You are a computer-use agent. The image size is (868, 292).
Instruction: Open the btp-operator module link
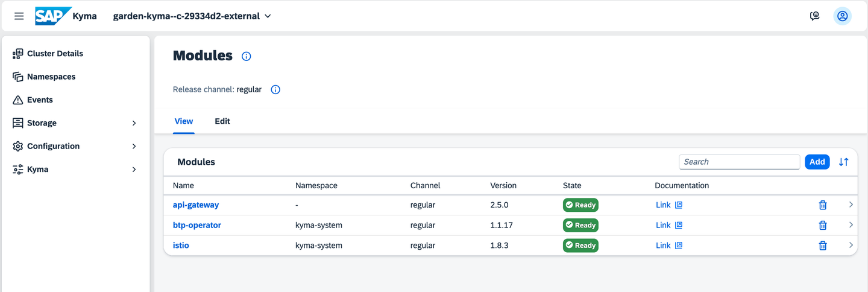pyautogui.click(x=197, y=225)
